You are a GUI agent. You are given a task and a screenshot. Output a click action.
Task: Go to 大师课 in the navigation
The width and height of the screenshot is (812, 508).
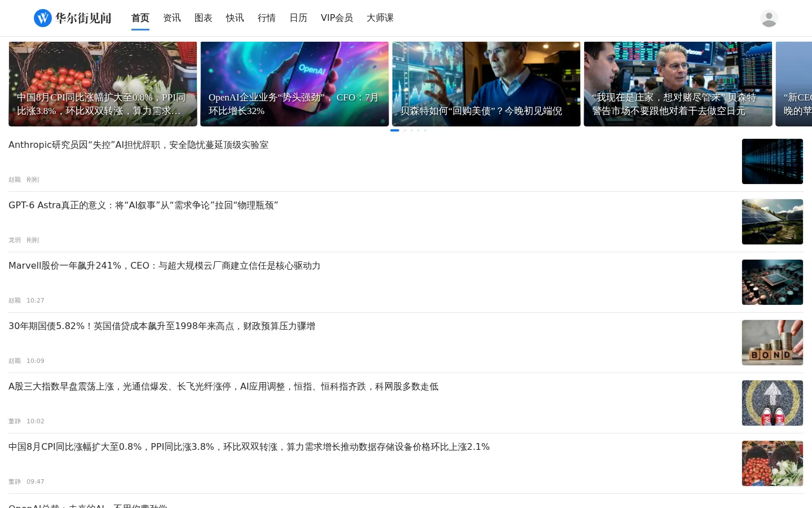click(x=380, y=18)
